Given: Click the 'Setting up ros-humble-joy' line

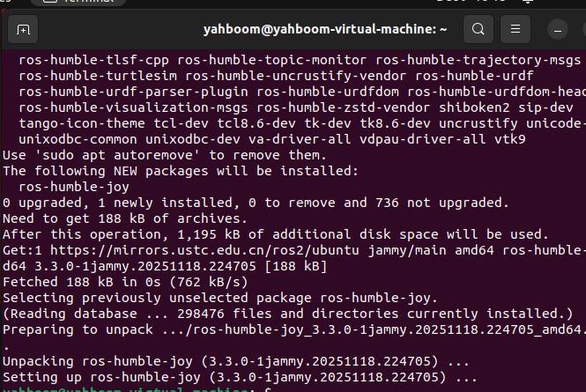Looking at the screenshot, I should (240, 377).
